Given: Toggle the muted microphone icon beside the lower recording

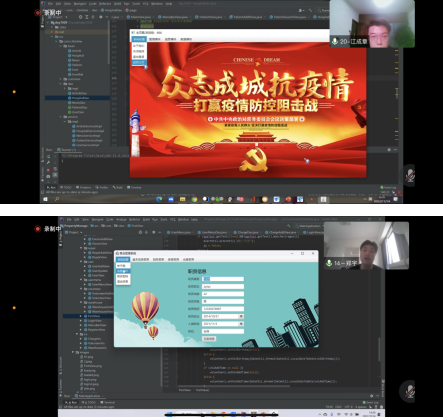Looking at the screenshot, I should (410, 392).
